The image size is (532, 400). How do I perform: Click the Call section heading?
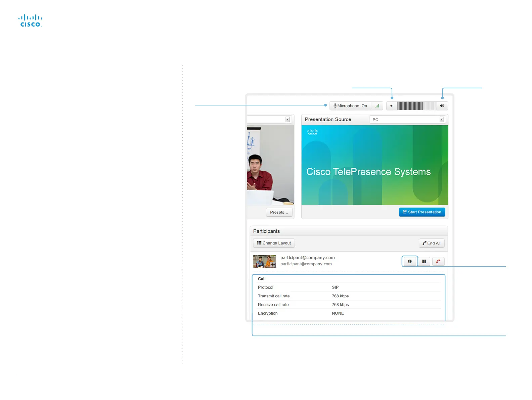(262, 279)
